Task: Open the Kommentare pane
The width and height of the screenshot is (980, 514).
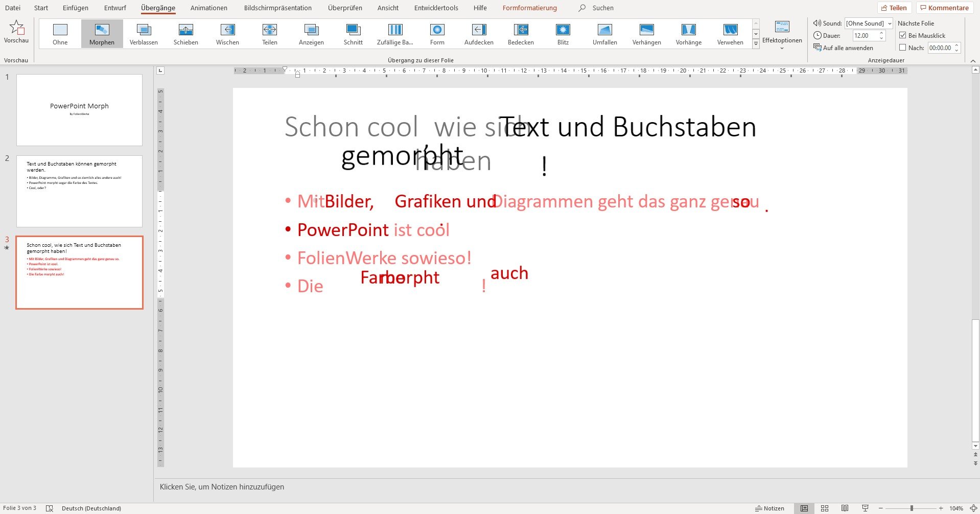Action: click(x=944, y=8)
